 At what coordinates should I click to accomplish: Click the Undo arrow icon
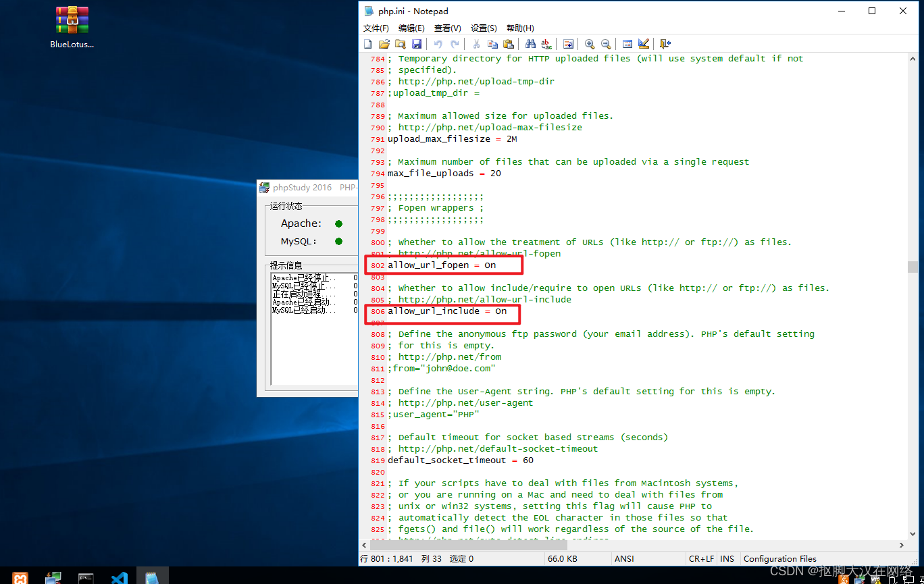[x=438, y=44]
